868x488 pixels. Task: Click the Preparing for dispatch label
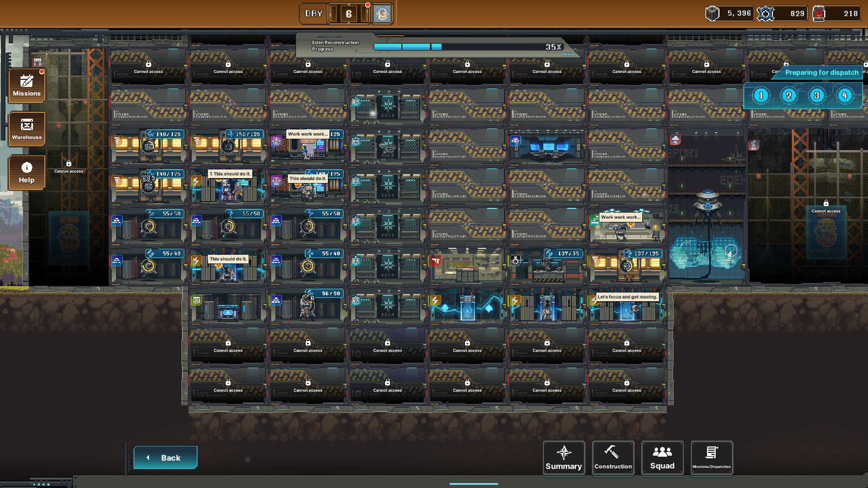coord(822,72)
